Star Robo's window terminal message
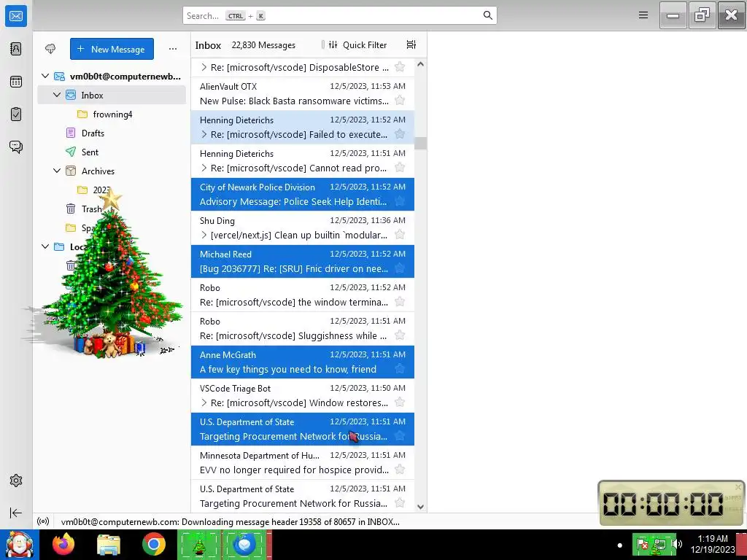The width and height of the screenshot is (747, 560). click(400, 302)
